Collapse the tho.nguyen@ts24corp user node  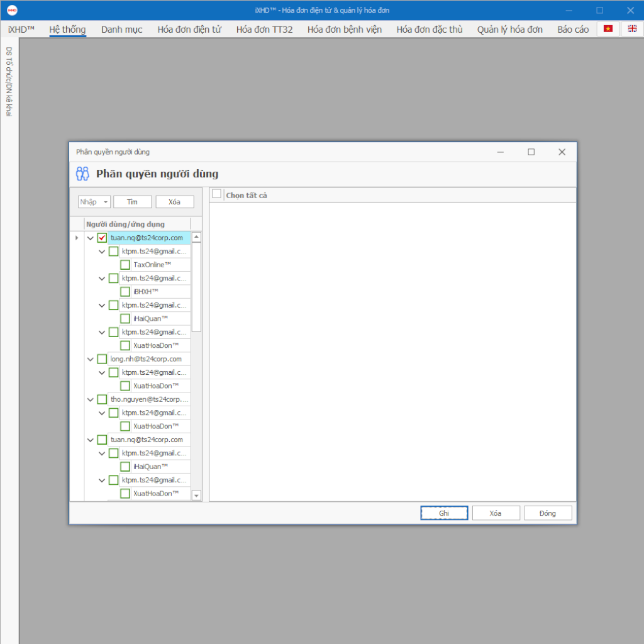[90, 399]
